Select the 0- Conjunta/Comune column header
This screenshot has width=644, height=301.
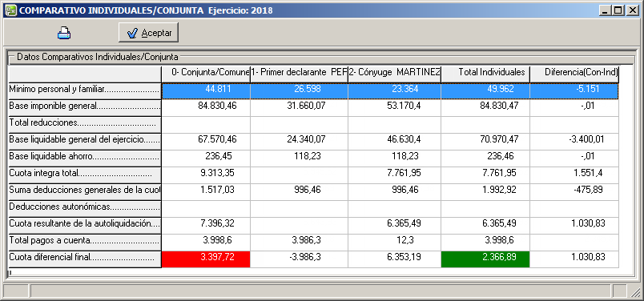tap(206, 73)
